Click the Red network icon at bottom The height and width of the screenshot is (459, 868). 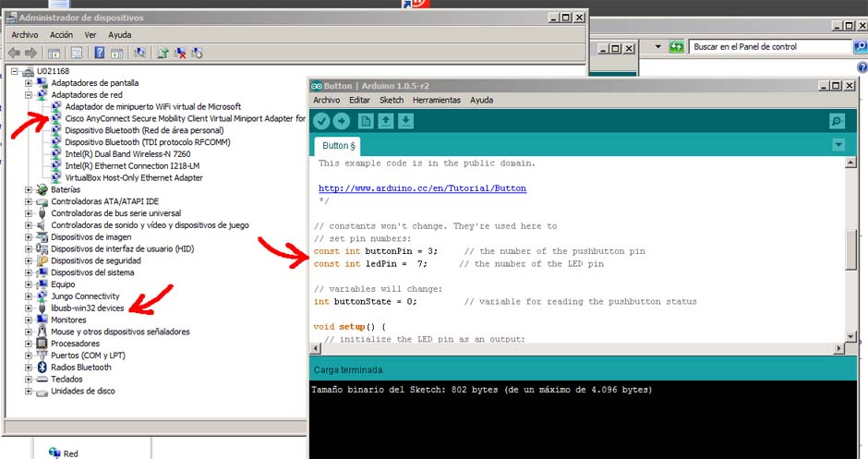point(54,453)
